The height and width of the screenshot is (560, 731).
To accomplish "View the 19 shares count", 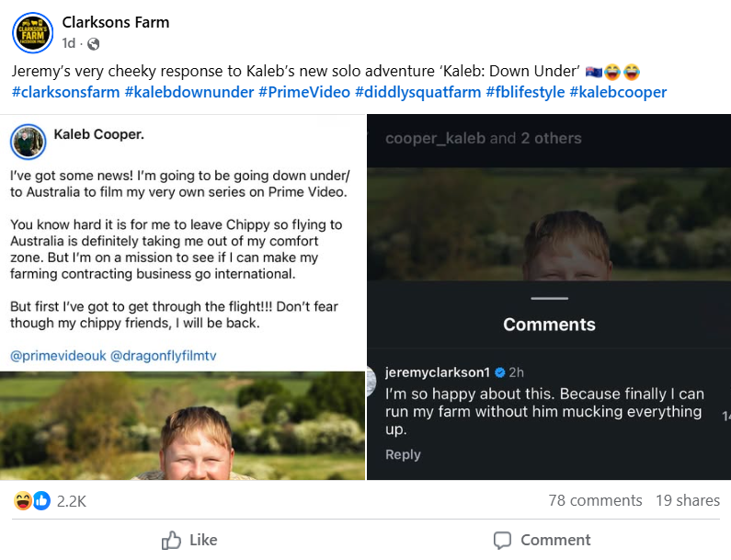I will point(688,500).
